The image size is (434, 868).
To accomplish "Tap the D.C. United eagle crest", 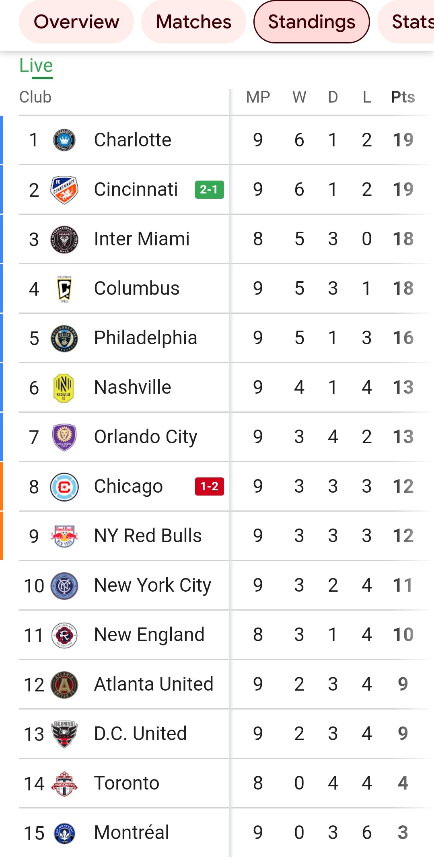I will [64, 734].
